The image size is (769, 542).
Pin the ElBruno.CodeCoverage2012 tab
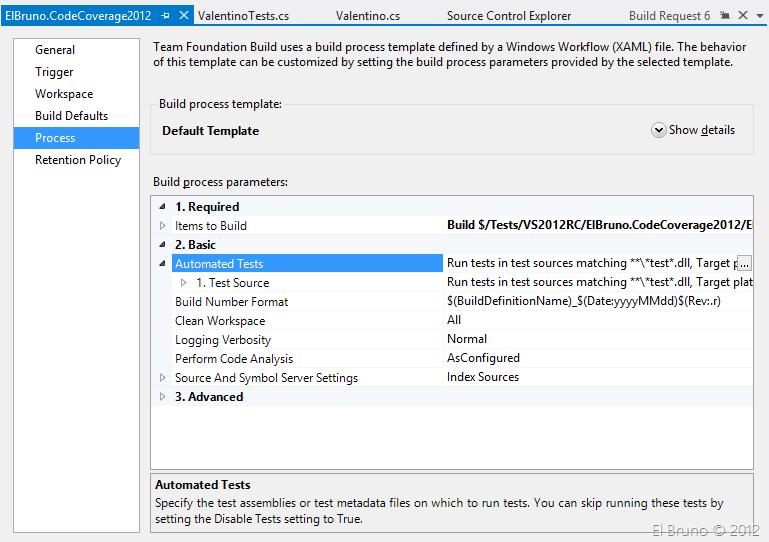165,16
